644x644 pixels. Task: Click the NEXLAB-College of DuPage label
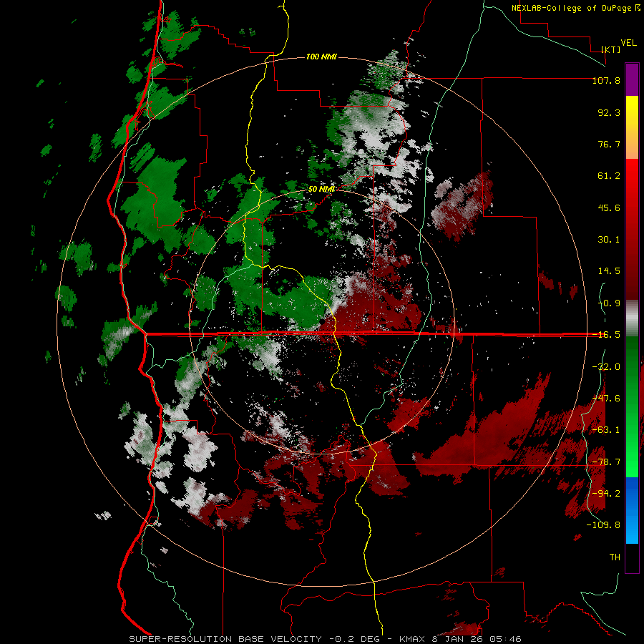(x=572, y=8)
